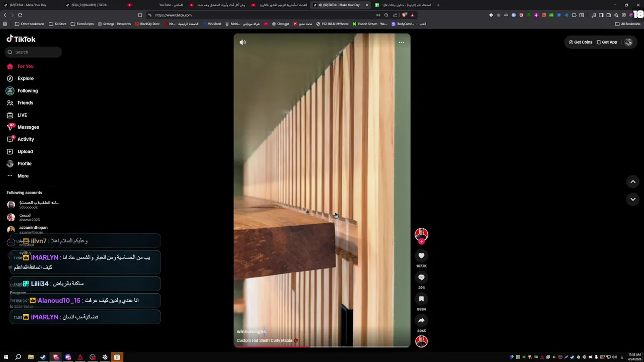The width and height of the screenshot is (644, 362).
Task: Open the 192.168.8.1 home bookmark
Action: click(x=333, y=24)
